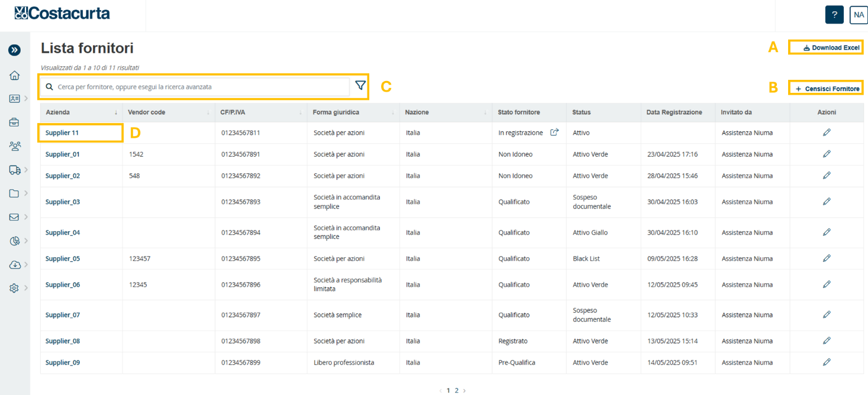
Task: Expand the pie chart menu chevron
Action: pos(26,241)
